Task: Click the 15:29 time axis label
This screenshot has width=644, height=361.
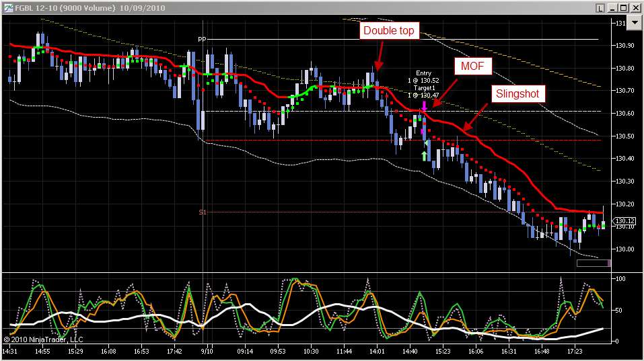Action: pos(75,351)
